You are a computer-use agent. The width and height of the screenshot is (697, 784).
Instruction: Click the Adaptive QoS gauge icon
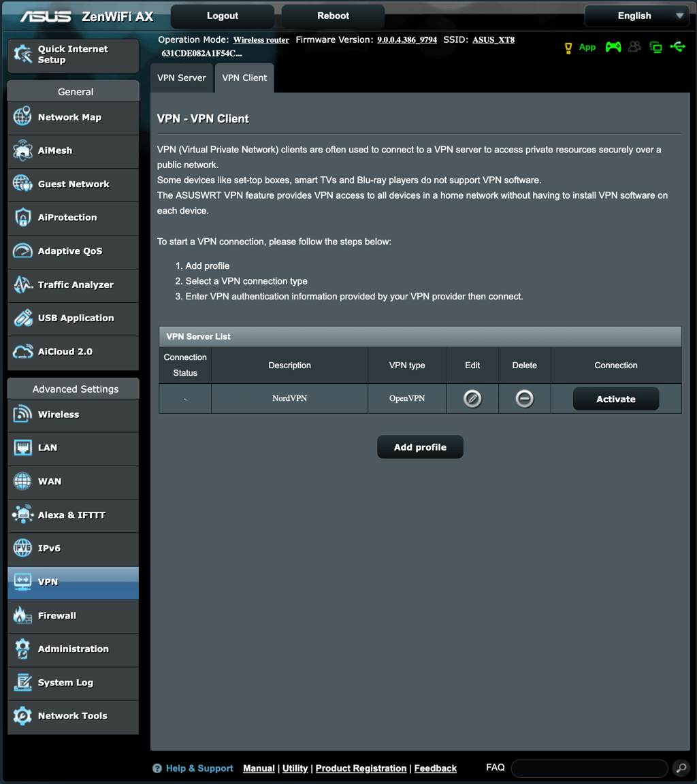tap(22, 250)
